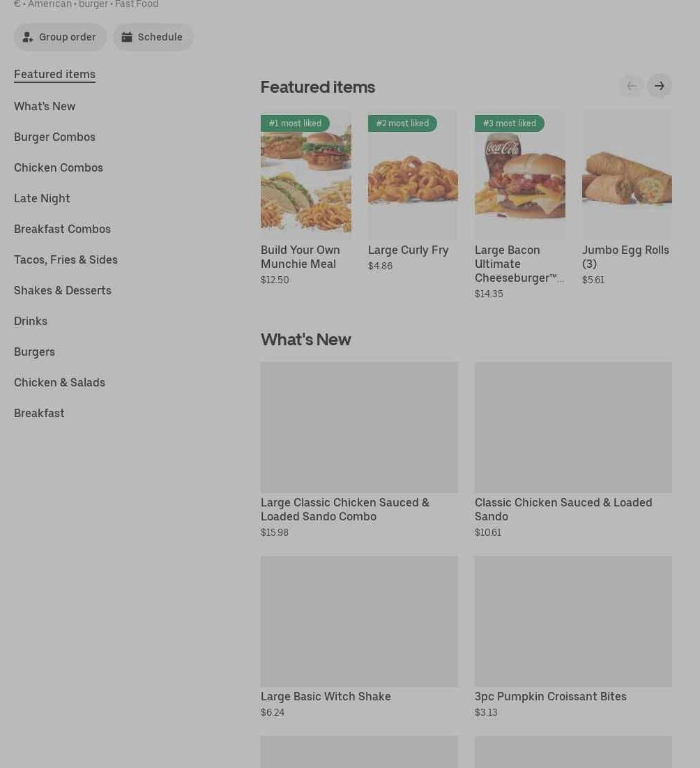
Task: Go to Burger Combos in the sidebar
Action: 54,137
